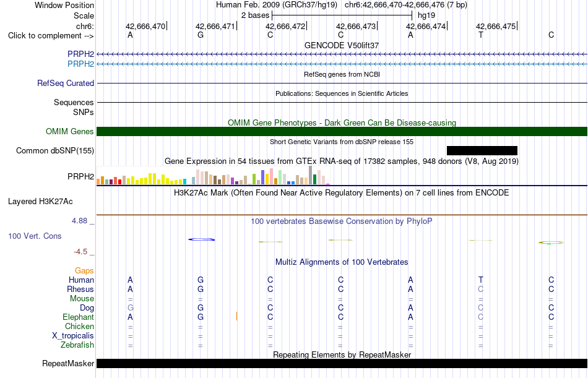Click the Rhesus species label

(80, 289)
